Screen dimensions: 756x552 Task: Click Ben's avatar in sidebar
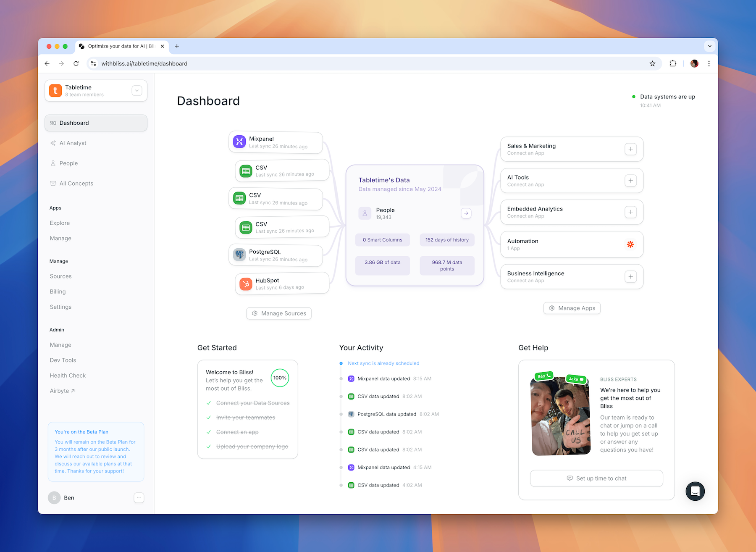tap(54, 498)
